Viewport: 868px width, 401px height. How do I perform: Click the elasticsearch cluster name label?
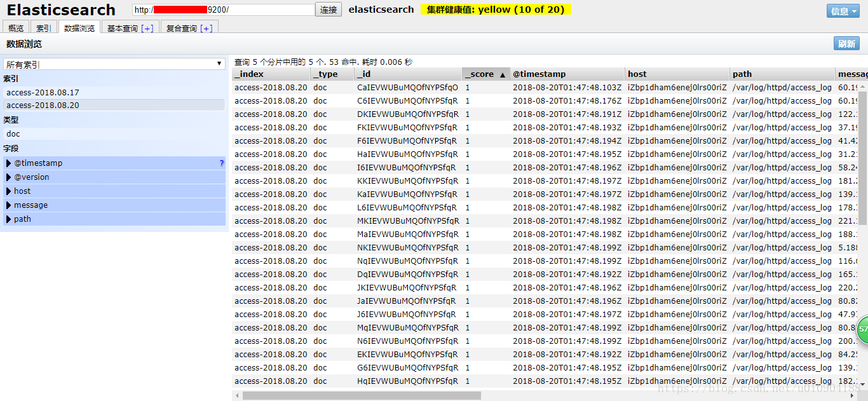(381, 10)
